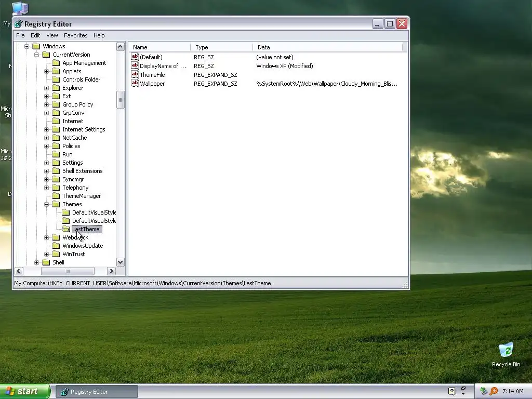The image size is (532, 399).
Task: Click the Shell Extensions folder icon
Action: click(x=56, y=171)
